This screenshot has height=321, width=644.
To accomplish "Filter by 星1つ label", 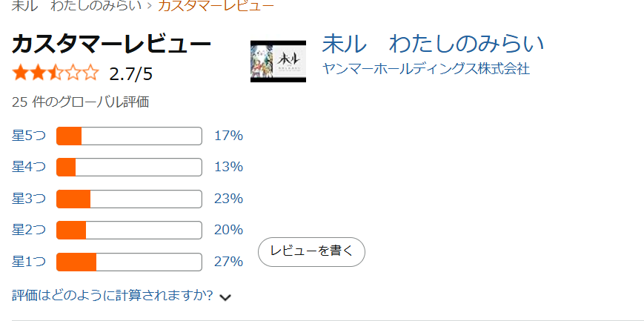I will (x=29, y=262).
